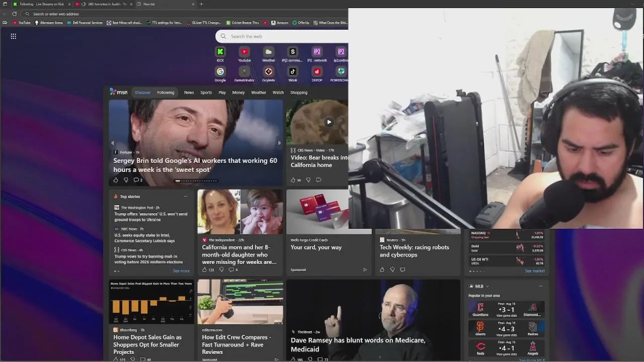Open Trump offers 'assurance' Ukraine story
The image size is (644, 362).
click(151, 217)
